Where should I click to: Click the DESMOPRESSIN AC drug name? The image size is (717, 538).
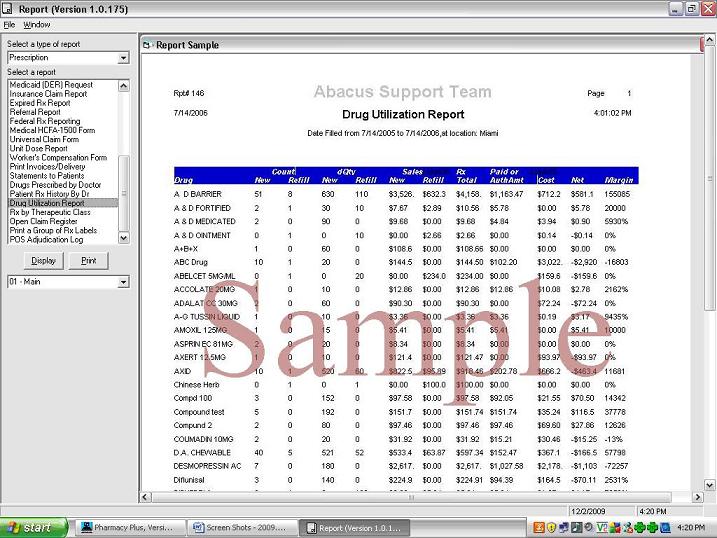point(207,466)
